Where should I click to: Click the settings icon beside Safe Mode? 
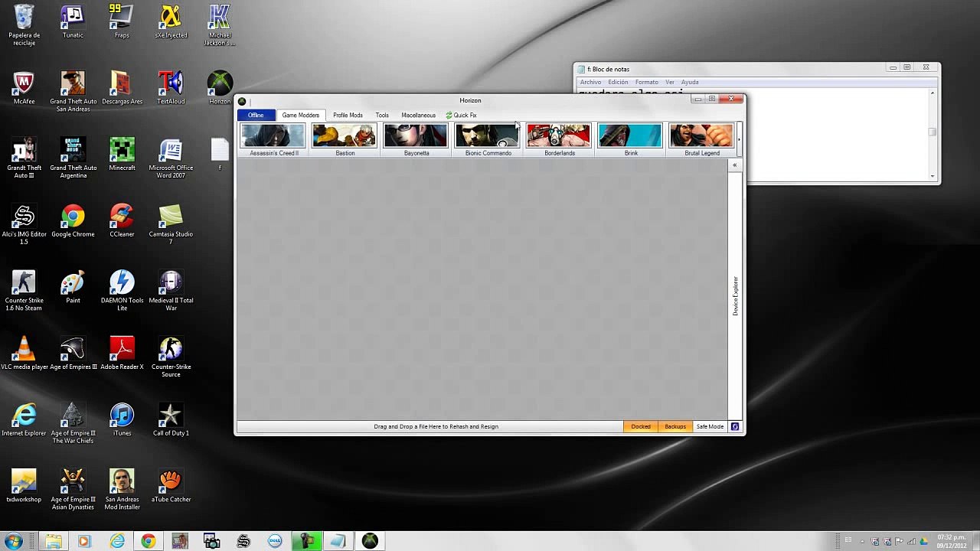coord(735,426)
